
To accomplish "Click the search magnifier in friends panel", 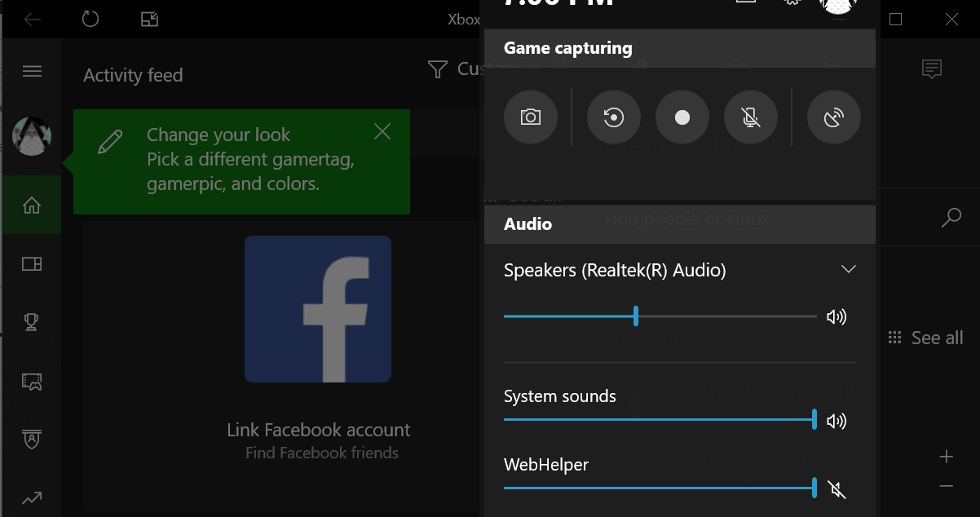I will 951,218.
